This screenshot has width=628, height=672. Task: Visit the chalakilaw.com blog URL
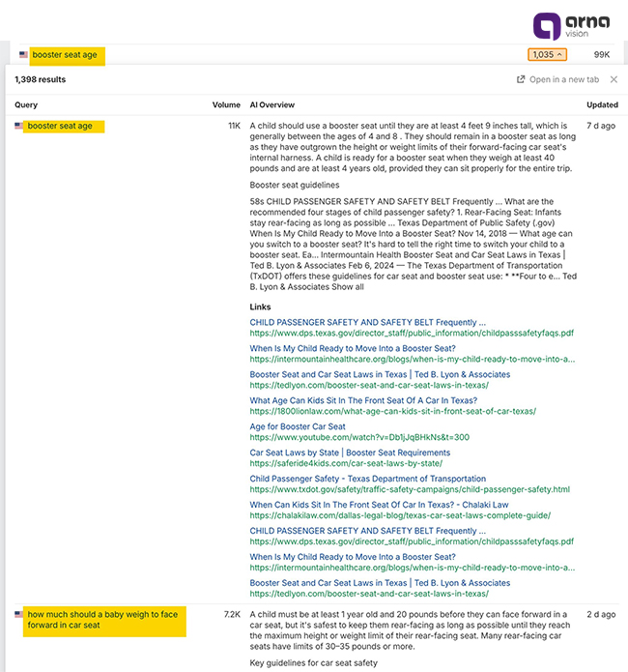coord(400,515)
